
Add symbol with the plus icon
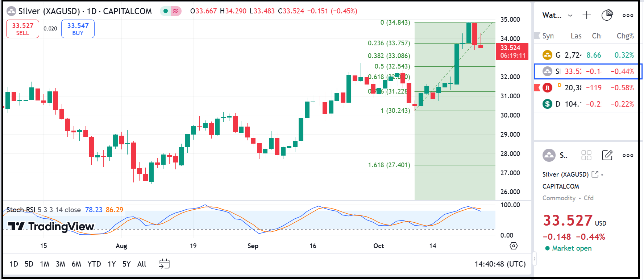click(x=586, y=15)
